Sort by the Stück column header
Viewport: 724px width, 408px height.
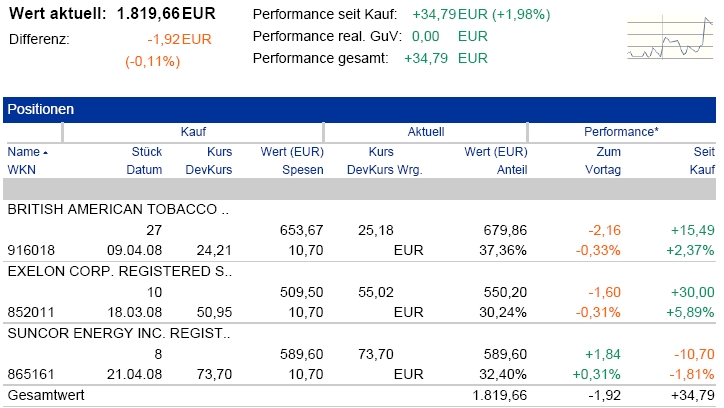tap(146, 152)
